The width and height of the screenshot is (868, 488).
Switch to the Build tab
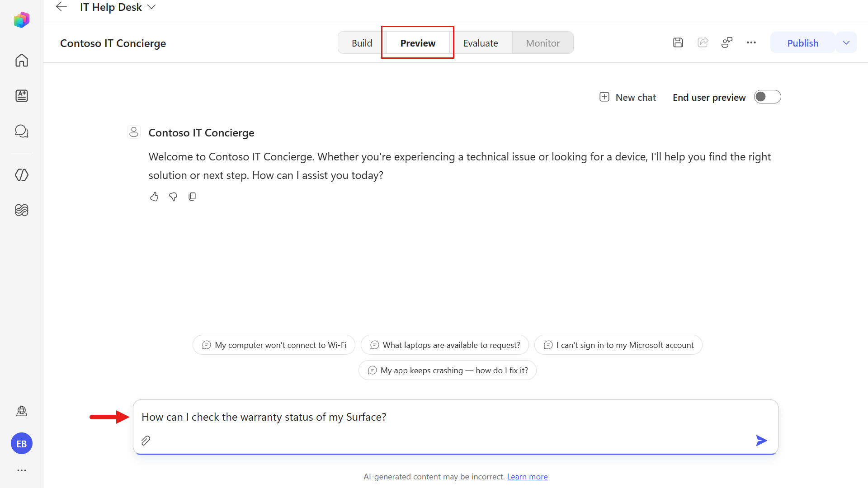point(362,43)
